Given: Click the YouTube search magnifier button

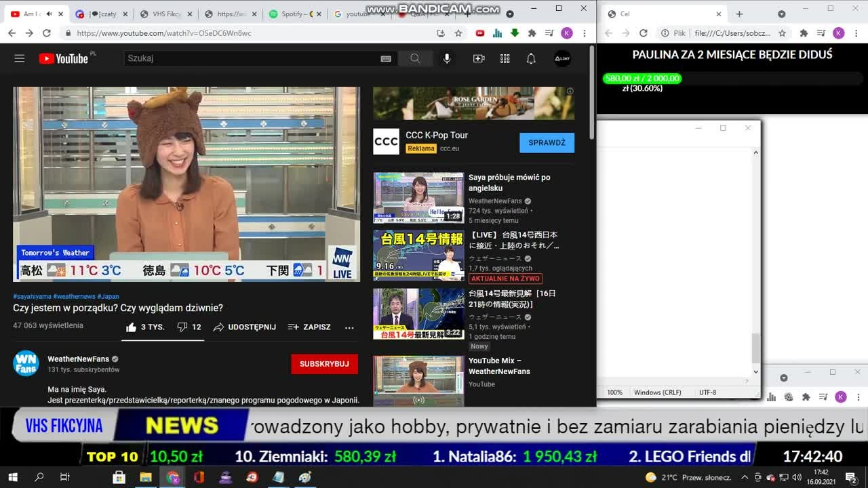Looking at the screenshot, I should tap(415, 58).
